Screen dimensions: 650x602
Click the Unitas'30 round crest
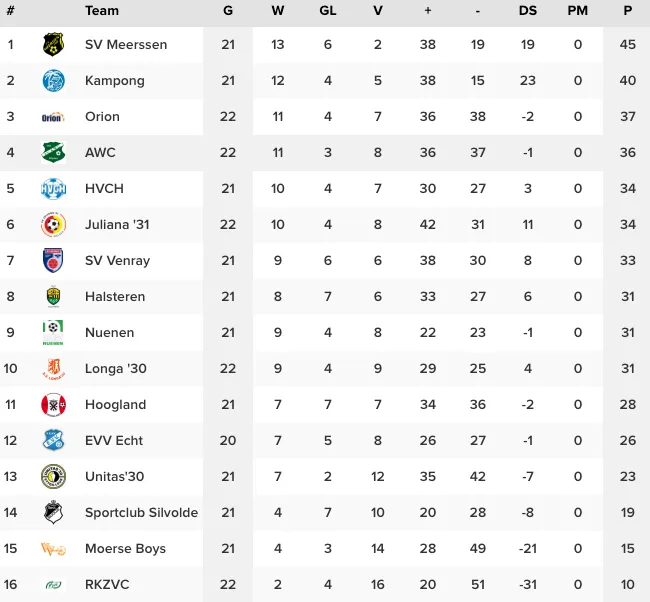click(53, 476)
